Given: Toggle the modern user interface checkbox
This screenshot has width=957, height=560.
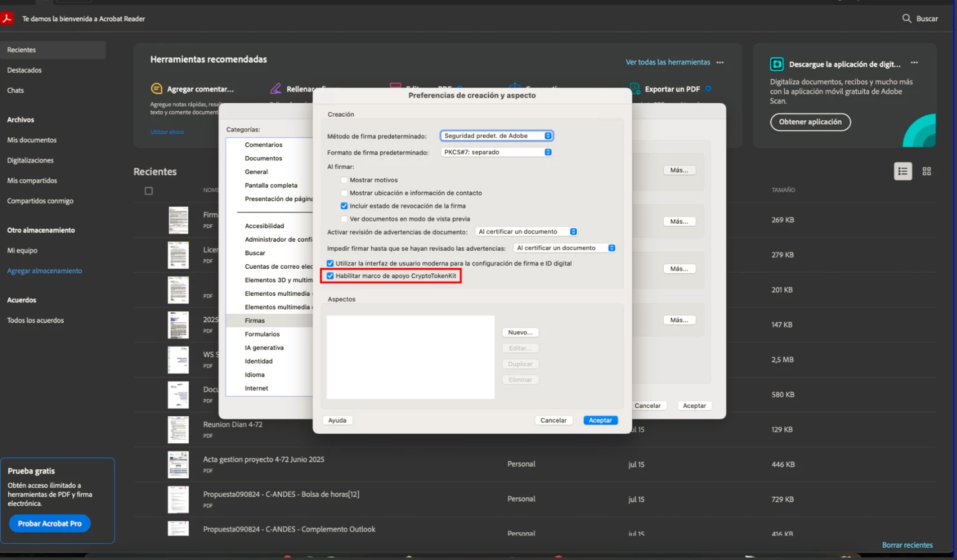Looking at the screenshot, I should coord(330,263).
